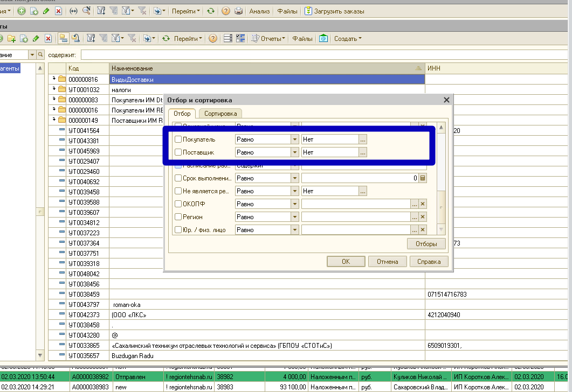
Task: Click ellipsis button for Поставщик value
Action: pyautogui.click(x=363, y=152)
